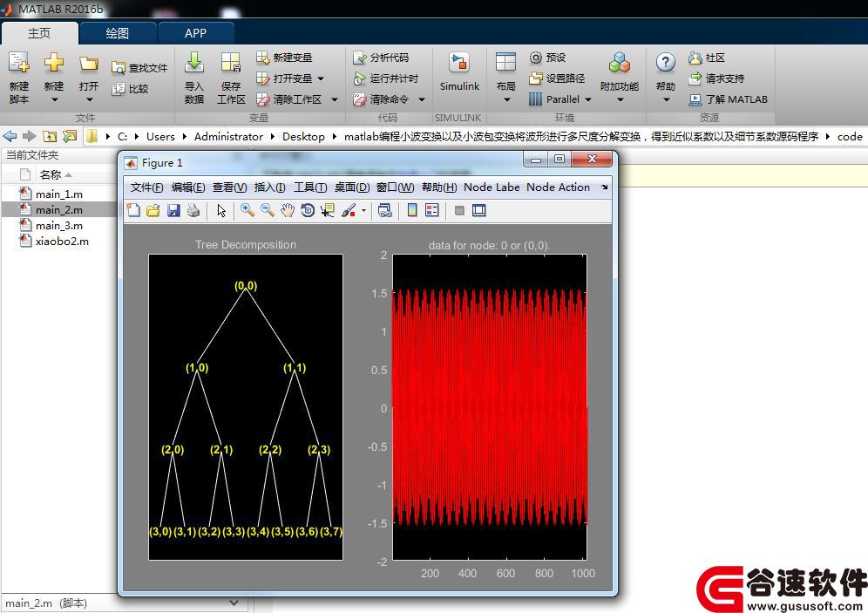Select the Edit Plot arrow tool
Viewport: 868px width, 613px height.
(221, 210)
